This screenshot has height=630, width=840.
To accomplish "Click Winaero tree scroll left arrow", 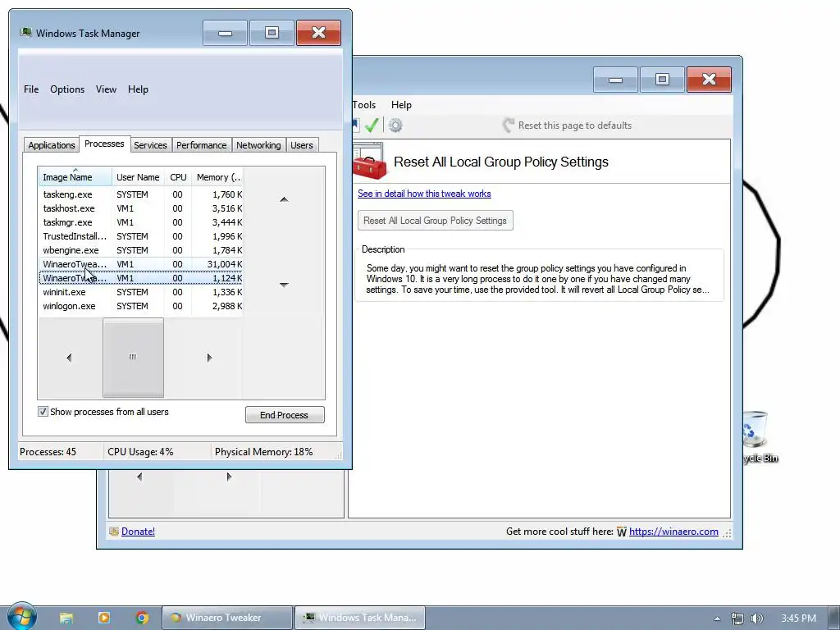I will [x=139, y=477].
